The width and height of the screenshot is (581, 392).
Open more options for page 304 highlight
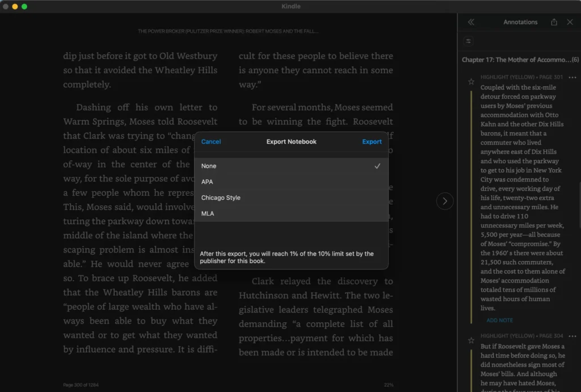(x=572, y=336)
